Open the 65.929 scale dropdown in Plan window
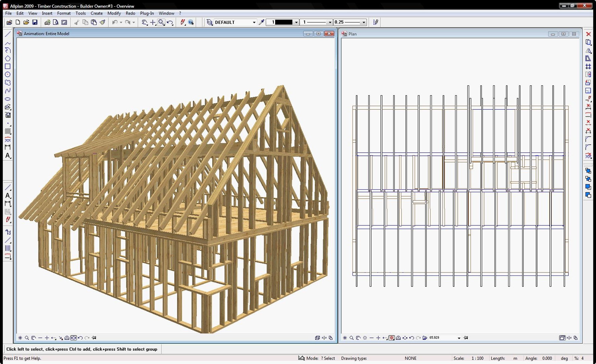Screen dimensions: 596x364 459,337
